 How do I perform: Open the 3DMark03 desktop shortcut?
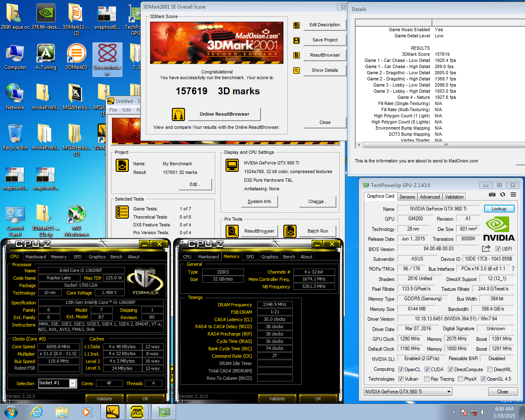(x=76, y=57)
